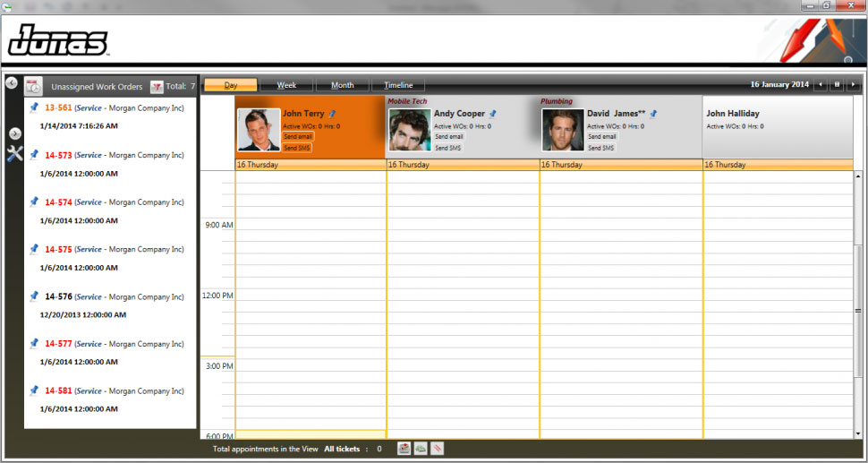The width and height of the screenshot is (868, 463).
Task: Click Send email under John Terry
Action: [298, 137]
